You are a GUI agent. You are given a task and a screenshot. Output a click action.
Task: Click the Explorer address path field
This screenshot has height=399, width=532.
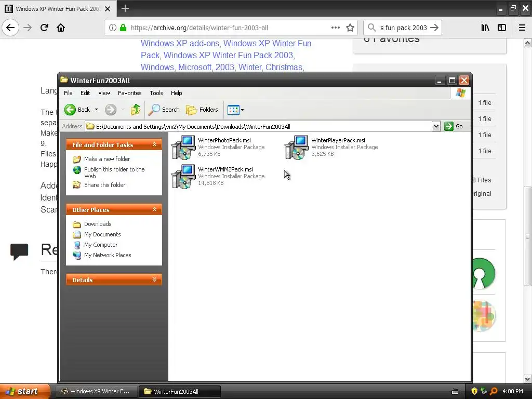pyautogui.click(x=258, y=127)
